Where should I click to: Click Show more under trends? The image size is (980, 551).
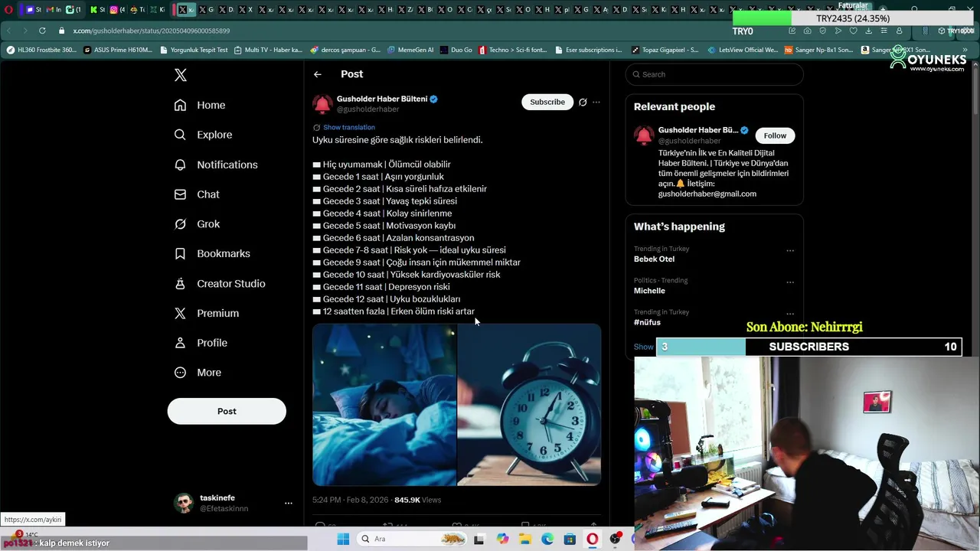coord(644,347)
